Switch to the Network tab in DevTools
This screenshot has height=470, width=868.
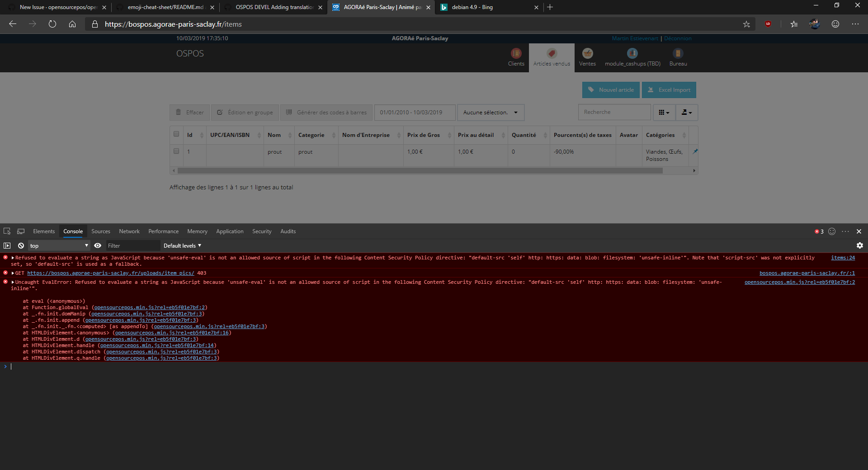pos(129,231)
